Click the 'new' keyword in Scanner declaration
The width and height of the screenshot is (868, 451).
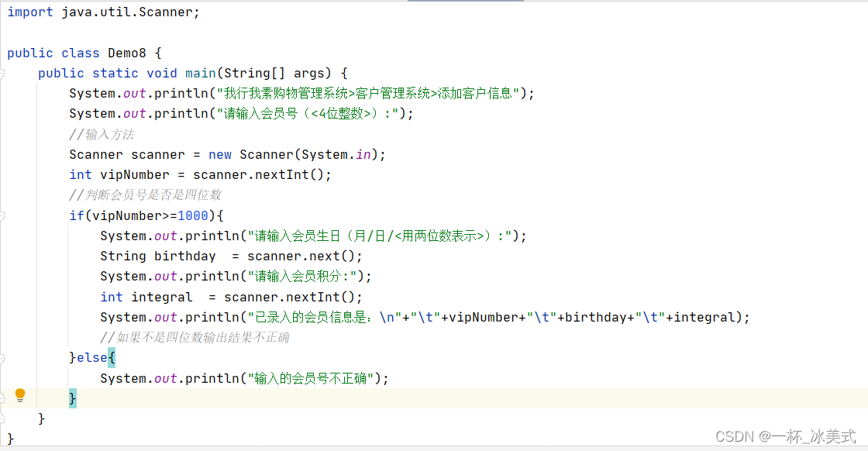(220, 154)
